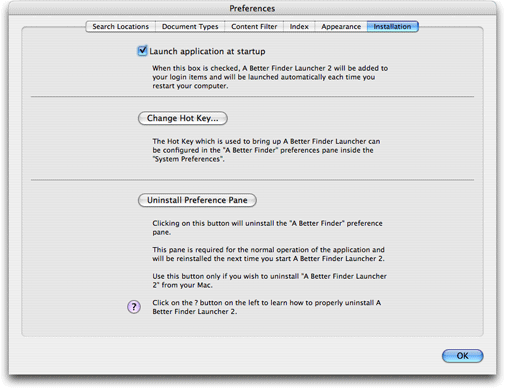
Task: Select the Content Filter tab
Action: [254, 27]
